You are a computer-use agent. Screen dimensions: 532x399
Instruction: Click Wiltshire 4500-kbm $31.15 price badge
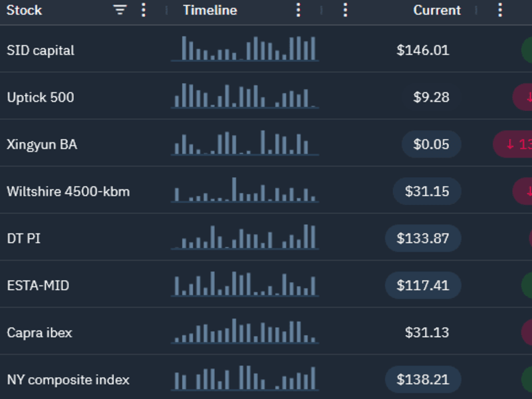[427, 192]
